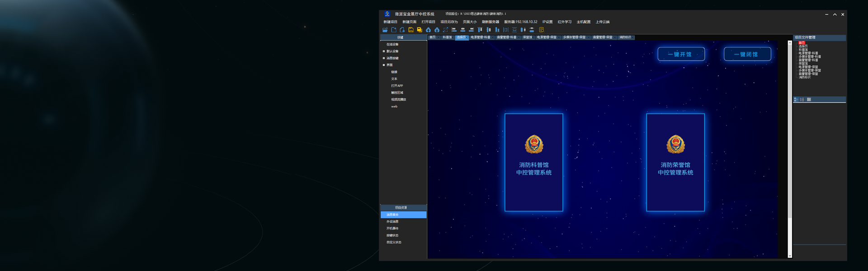Viewport: 868px width, 271px height.
Task: Click the cloud upload toolbar icon
Action: [x=428, y=30]
